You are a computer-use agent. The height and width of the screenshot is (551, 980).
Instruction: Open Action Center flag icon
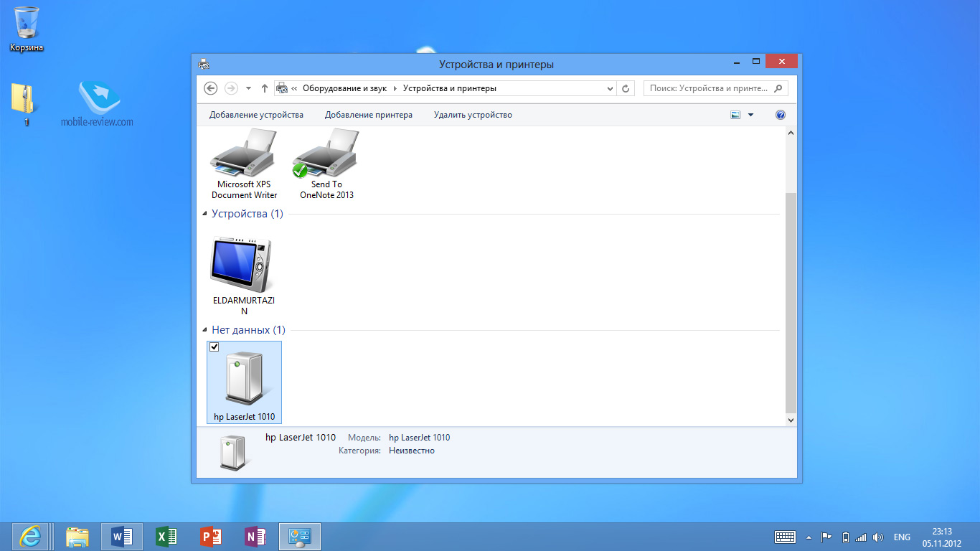(x=826, y=537)
